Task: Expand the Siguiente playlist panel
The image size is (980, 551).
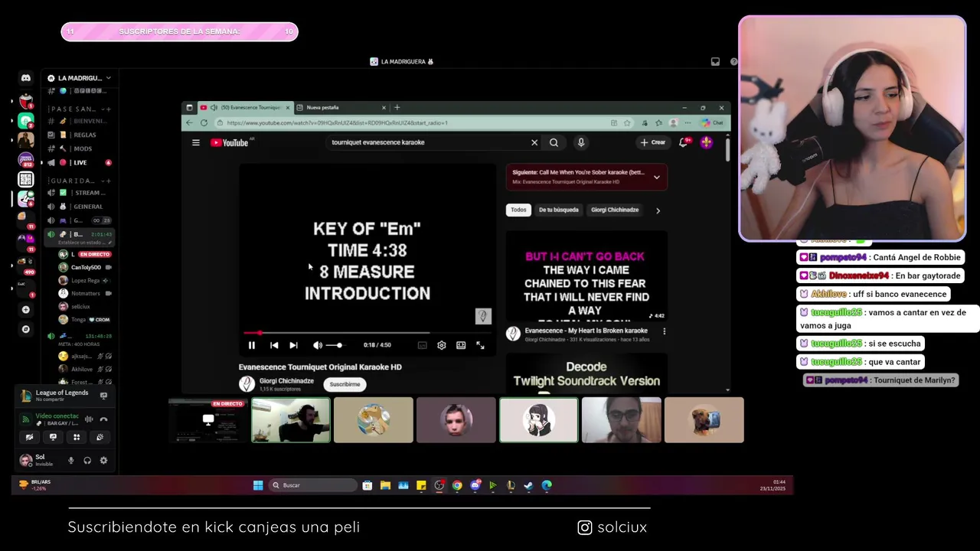Action: (x=656, y=177)
